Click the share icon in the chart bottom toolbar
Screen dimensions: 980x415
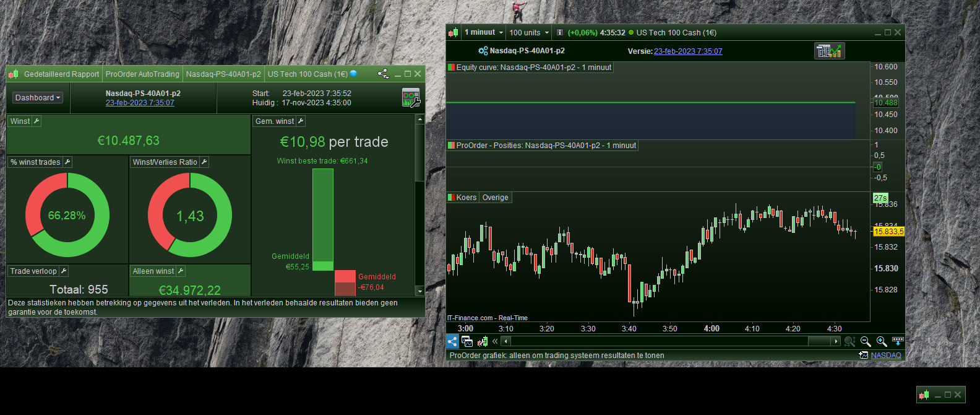pos(452,341)
